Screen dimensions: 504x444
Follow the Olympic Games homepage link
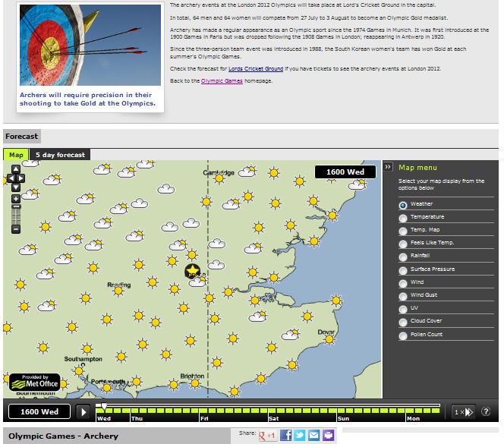(222, 80)
